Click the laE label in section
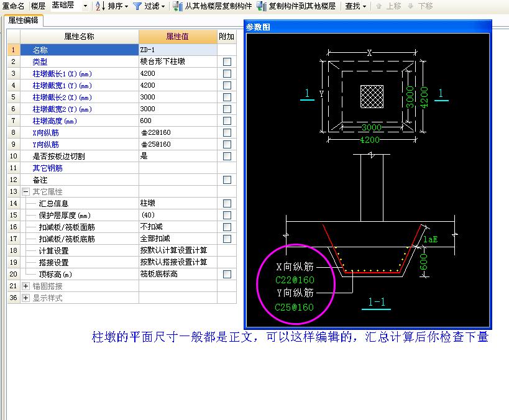The height and width of the screenshot is (420, 509). pyautogui.click(x=431, y=239)
